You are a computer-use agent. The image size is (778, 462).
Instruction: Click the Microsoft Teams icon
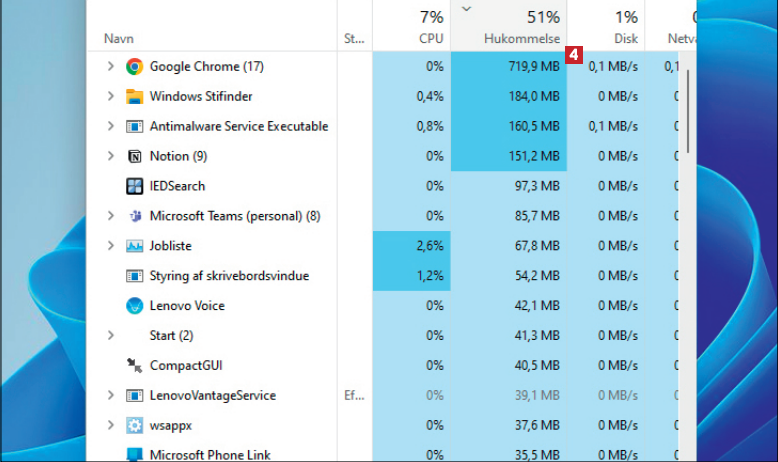[135, 216]
